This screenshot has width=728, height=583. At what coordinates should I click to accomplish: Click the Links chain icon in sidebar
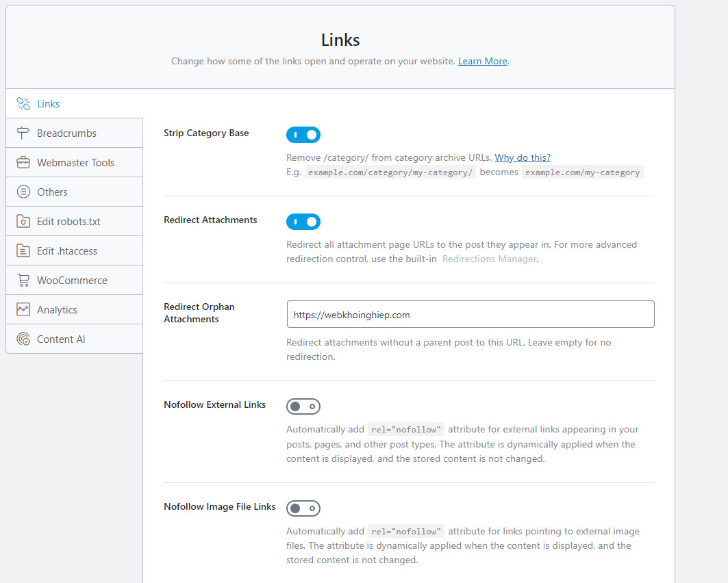(23, 104)
